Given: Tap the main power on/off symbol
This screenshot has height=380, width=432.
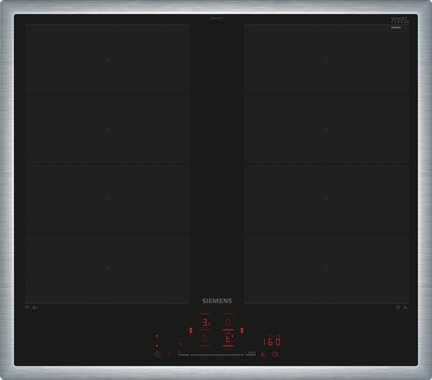Looking at the screenshot, I should 157,355.
